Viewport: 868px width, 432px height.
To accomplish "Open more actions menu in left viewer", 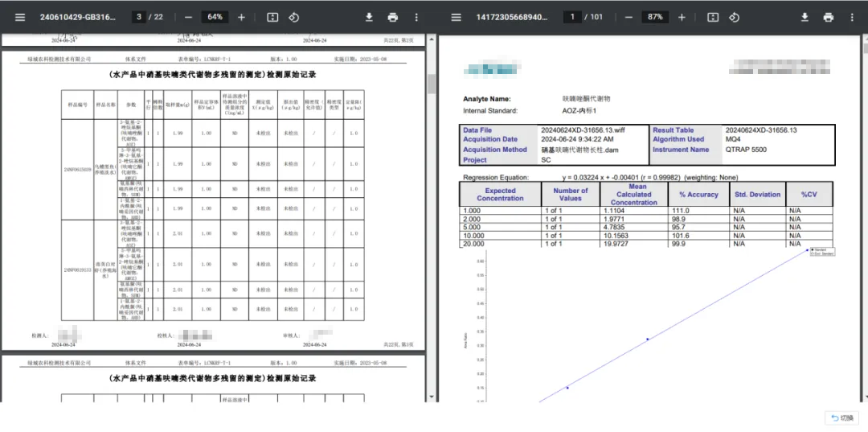I will pos(416,17).
